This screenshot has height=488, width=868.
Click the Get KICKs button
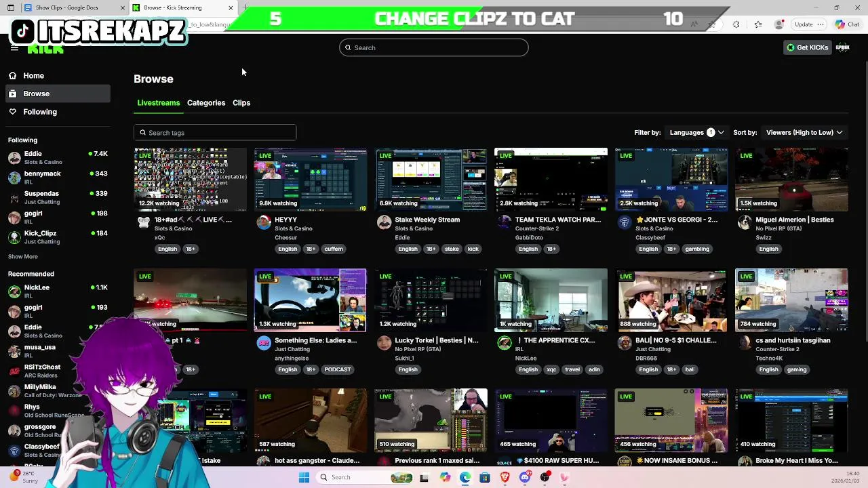point(807,47)
